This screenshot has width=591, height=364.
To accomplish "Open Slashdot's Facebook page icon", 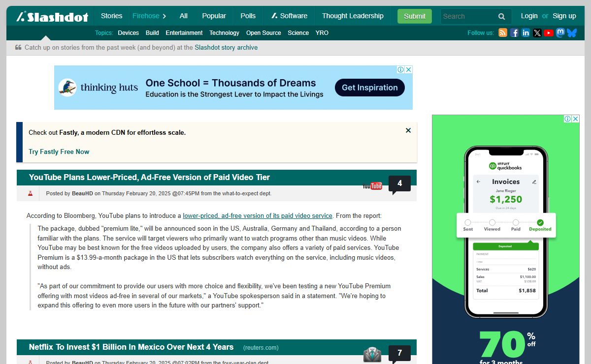I will 514,33.
